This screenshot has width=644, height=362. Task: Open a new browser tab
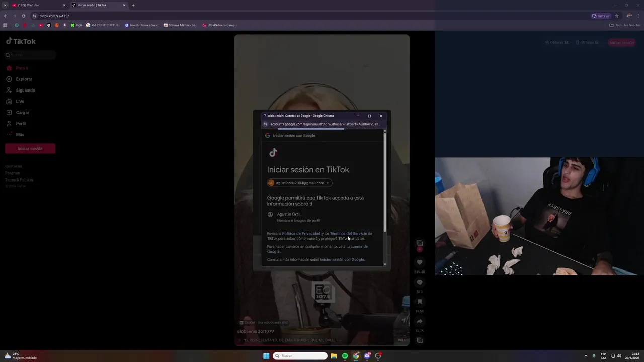[133, 5]
